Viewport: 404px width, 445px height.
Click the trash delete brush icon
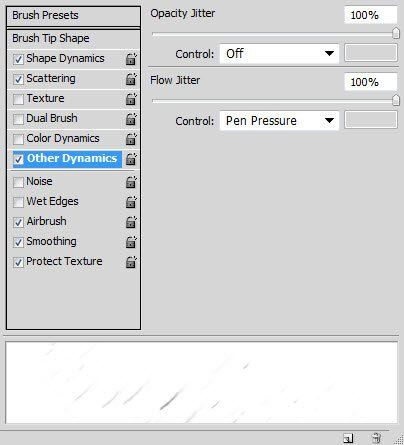[376, 438]
